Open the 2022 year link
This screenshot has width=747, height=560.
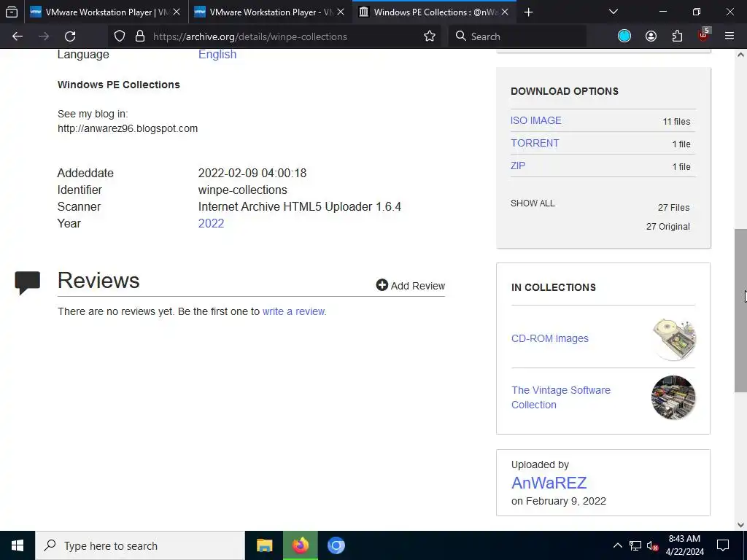coord(211,223)
